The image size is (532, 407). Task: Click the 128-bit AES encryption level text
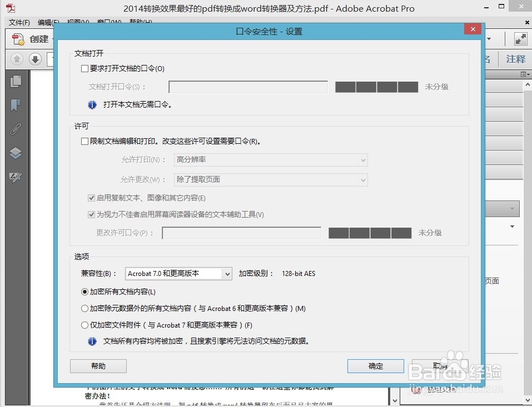(299, 274)
